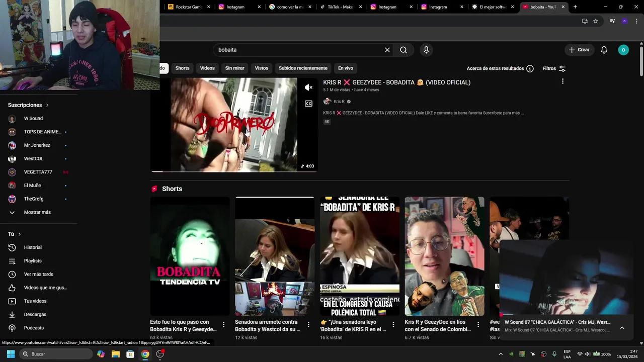Open Ver más tarde in the sidebar
The width and height of the screenshot is (644, 362).
click(38, 275)
